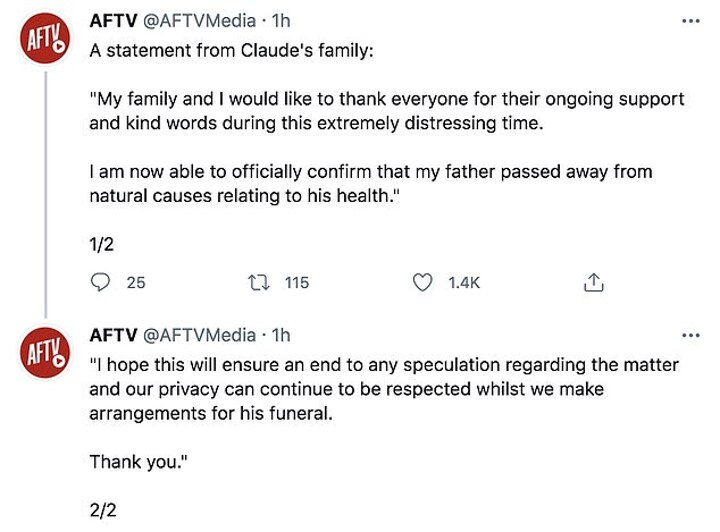Click AFTV display name on second tweet

coord(114,335)
